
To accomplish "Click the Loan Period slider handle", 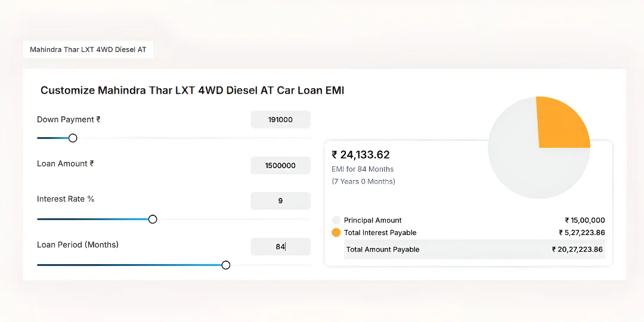I will [226, 265].
